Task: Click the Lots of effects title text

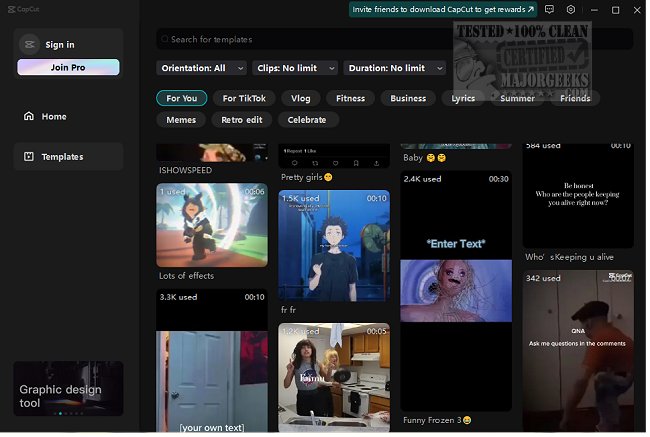Action: [188, 277]
